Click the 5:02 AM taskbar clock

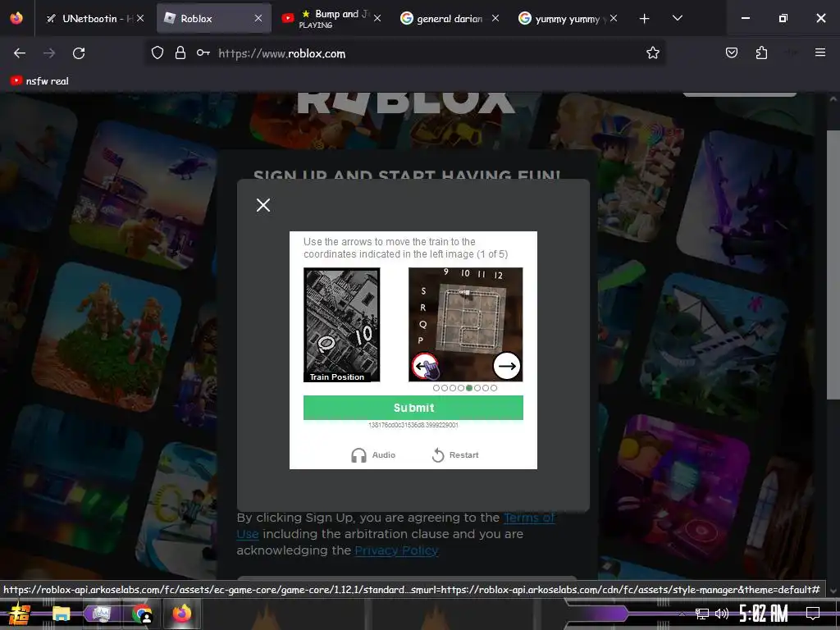(x=764, y=614)
